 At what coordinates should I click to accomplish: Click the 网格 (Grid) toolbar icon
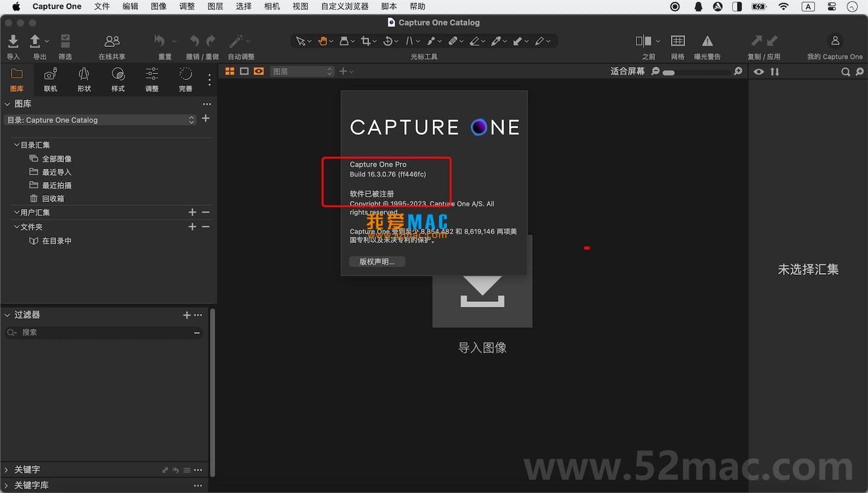[678, 41]
